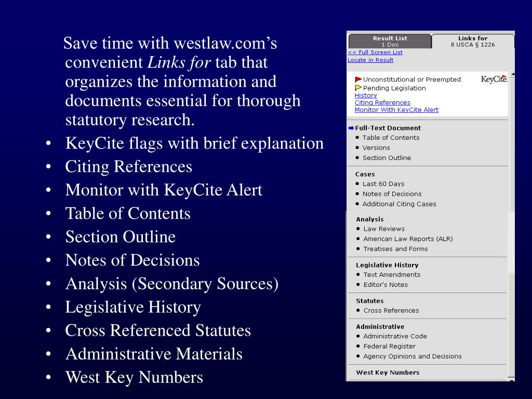The width and height of the screenshot is (532, 399).
Task: Open Cross References
Action: click(x=391, y=311)
